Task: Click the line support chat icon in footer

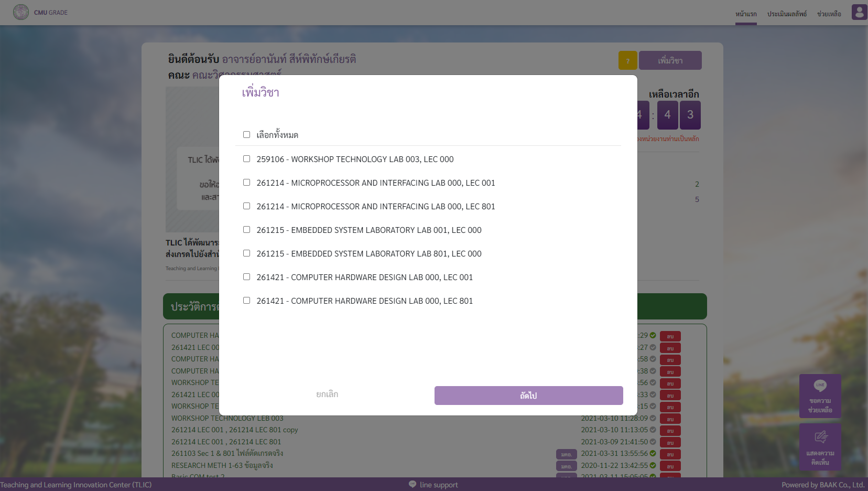Action: (x=413, y=484)
